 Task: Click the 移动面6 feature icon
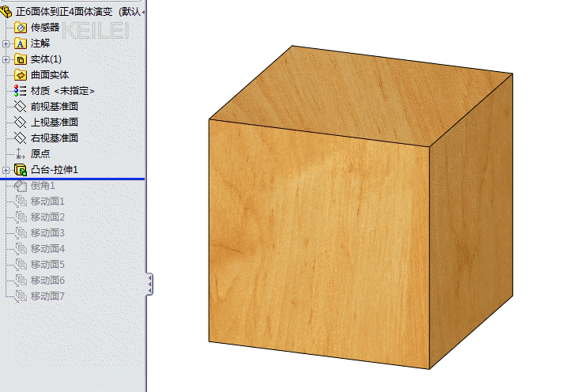click(x=21, y=281)
